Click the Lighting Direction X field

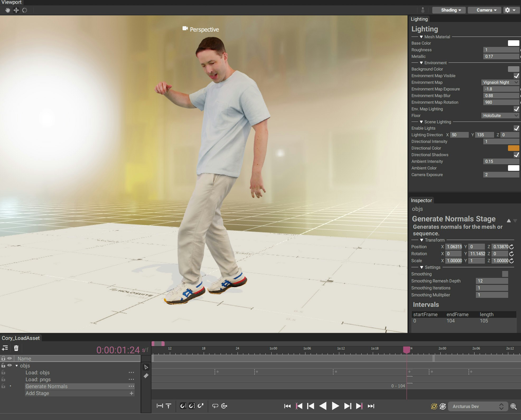459,135
